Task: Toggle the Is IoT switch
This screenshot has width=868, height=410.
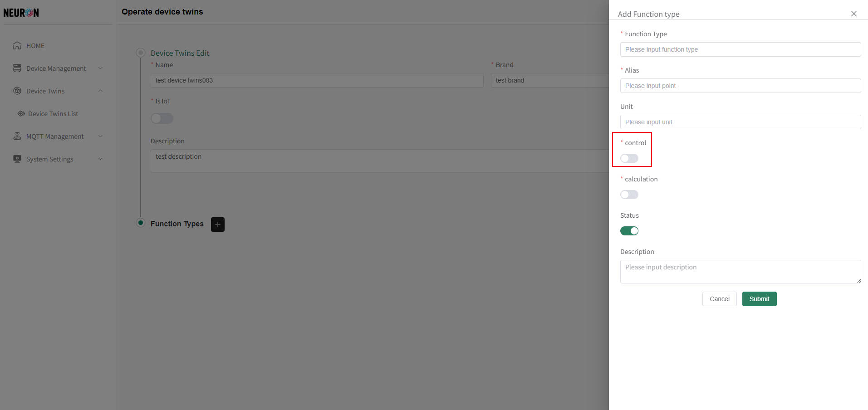Action: pyautogui.click(x=162, y=118)
